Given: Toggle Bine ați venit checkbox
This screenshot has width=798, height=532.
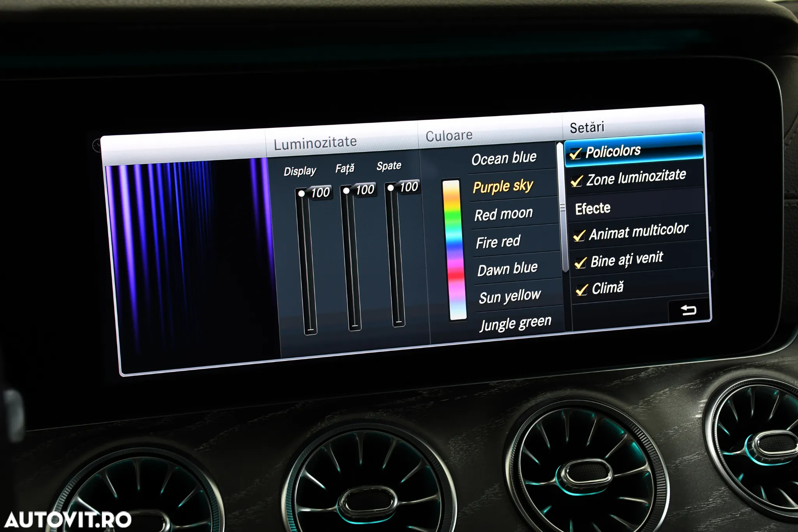Looking at the screenshot, I should [581, 263].
